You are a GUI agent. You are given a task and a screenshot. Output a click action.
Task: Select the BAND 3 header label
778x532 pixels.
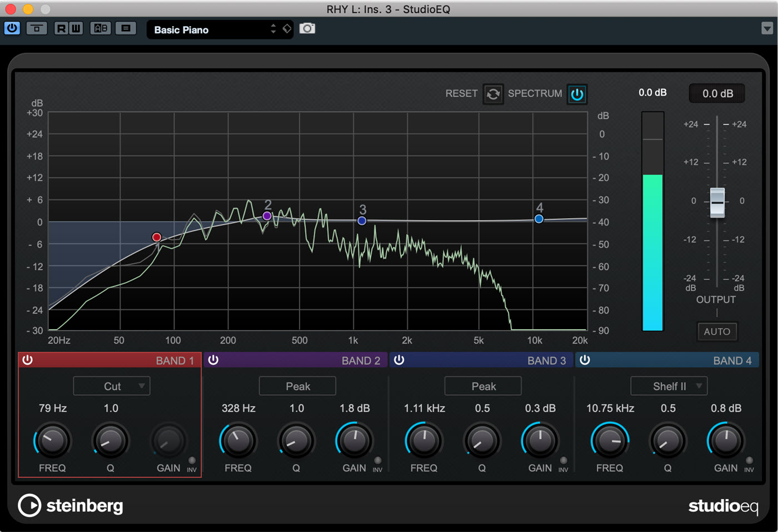[x=547, y=361]
